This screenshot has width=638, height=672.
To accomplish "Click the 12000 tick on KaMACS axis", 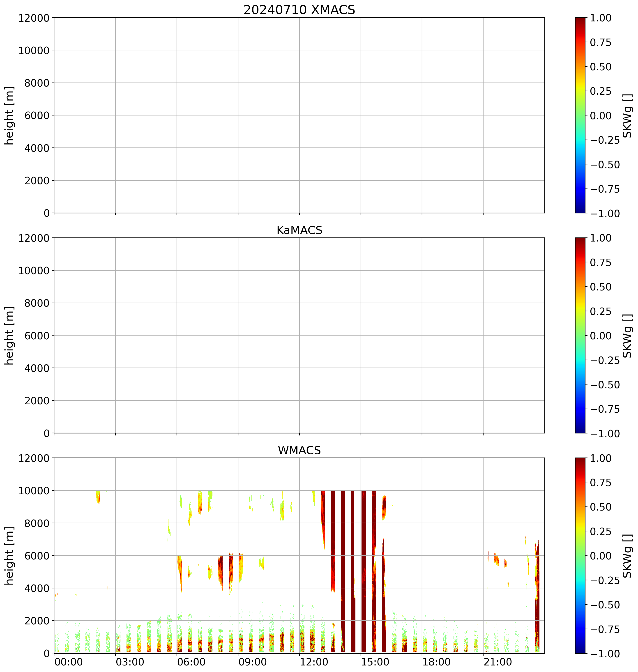I will click(x=34, y=238).
